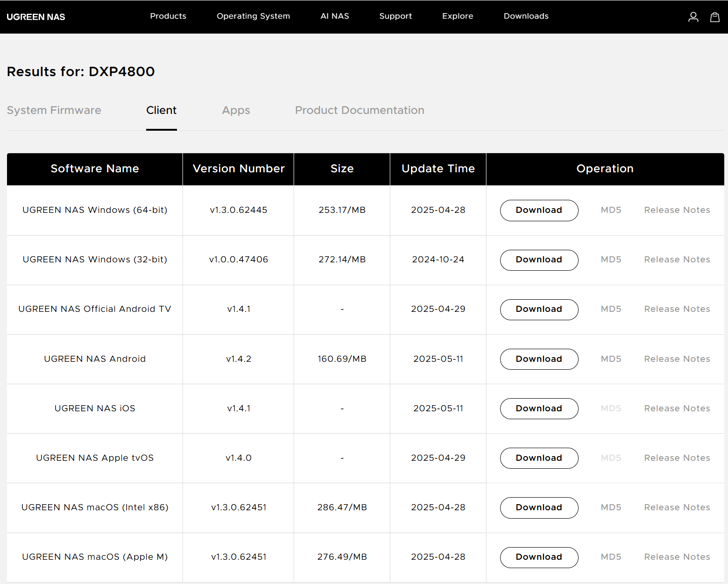Click the Version Number column header
This screenshot has height=584, width=728.
click(239, 169)
